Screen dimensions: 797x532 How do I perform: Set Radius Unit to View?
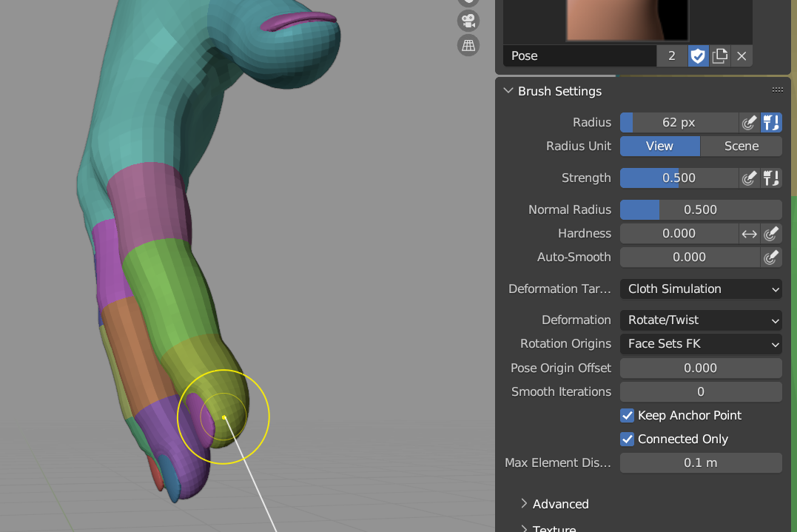[x=660, y=147]
